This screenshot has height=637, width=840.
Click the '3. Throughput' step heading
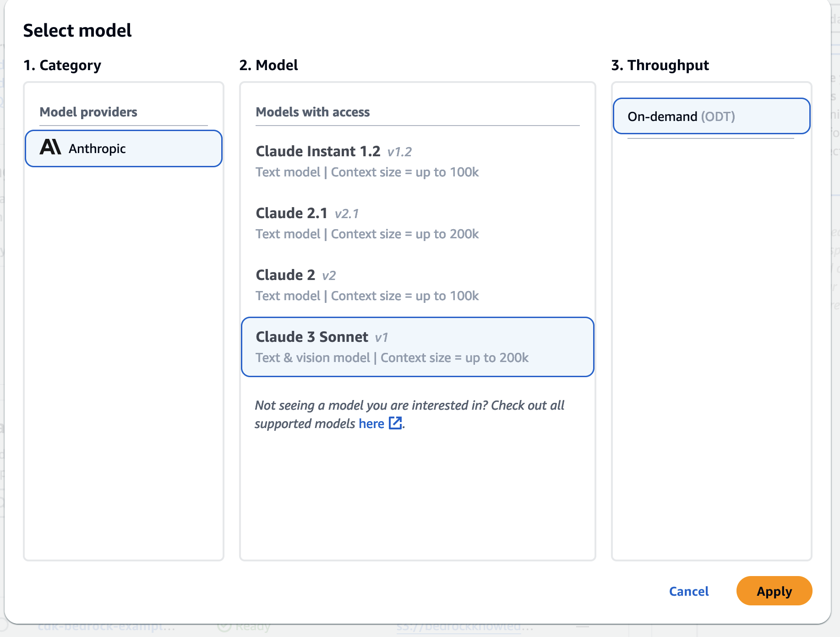660,65
